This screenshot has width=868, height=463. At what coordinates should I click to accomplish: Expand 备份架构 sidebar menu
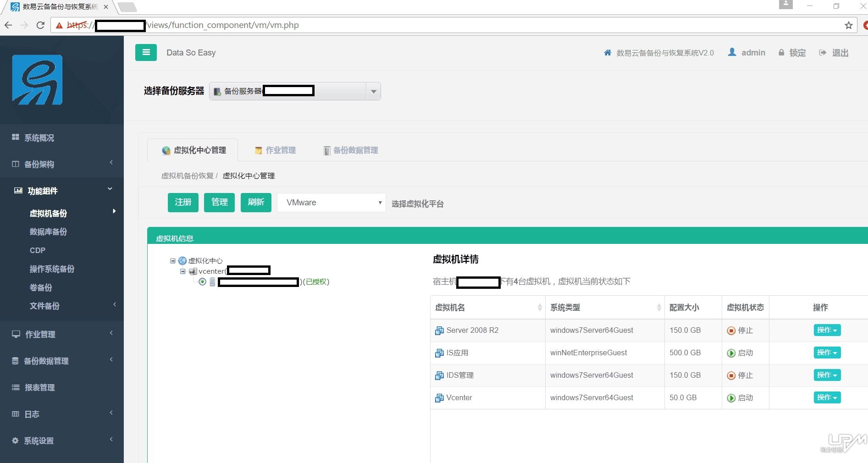pyautogui.click(x=62, y=164)
